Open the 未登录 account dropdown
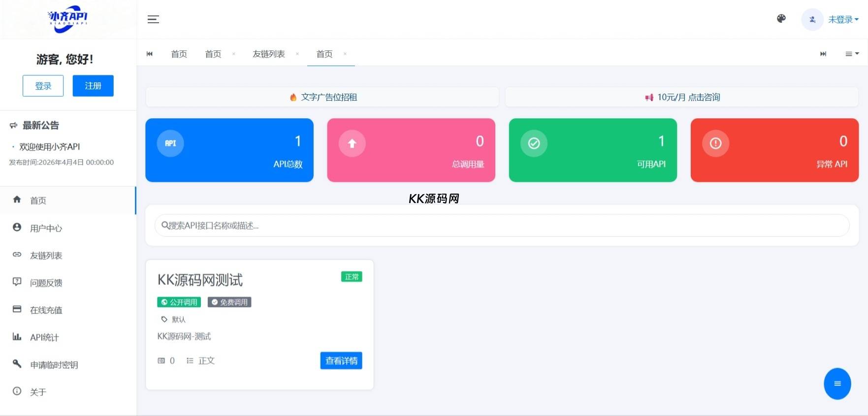Image resolution: width=868 pixels, height=416 pixels. click(843, 20)
